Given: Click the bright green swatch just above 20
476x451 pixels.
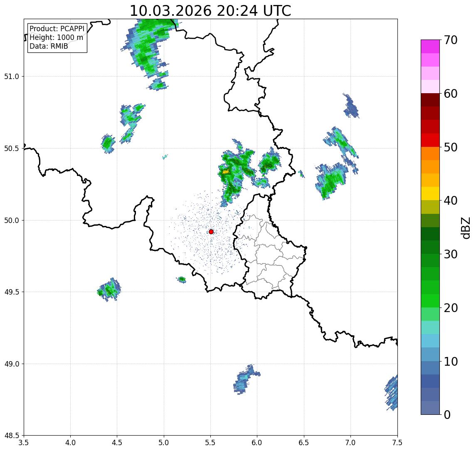Looking at the screenshot, I should pos(430,300).
